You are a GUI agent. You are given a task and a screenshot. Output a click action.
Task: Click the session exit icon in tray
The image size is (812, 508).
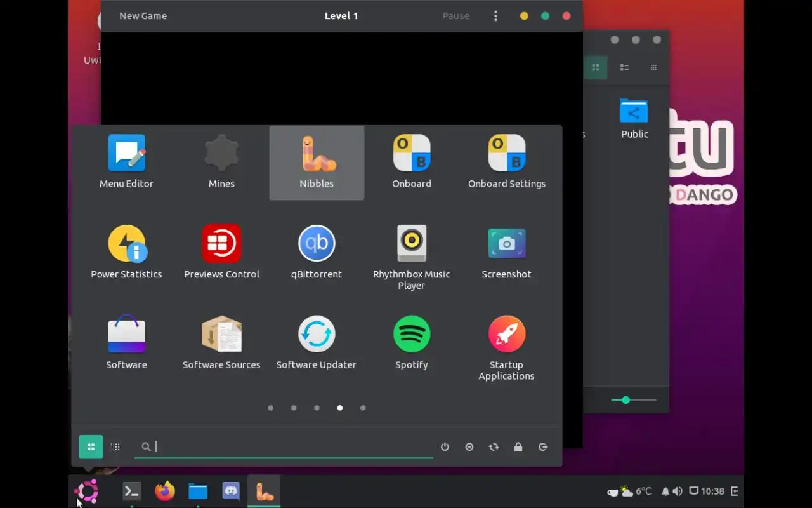point(735,491)
